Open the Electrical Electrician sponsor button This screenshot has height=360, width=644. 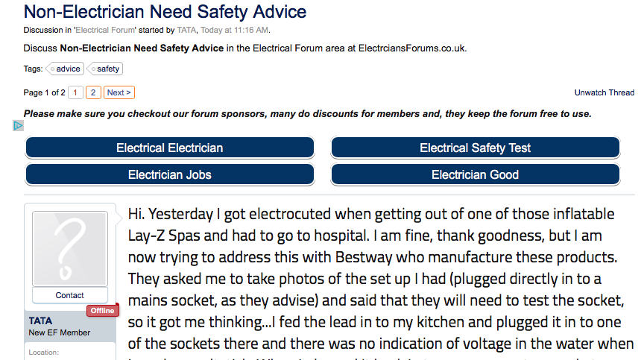pos(169,148)
